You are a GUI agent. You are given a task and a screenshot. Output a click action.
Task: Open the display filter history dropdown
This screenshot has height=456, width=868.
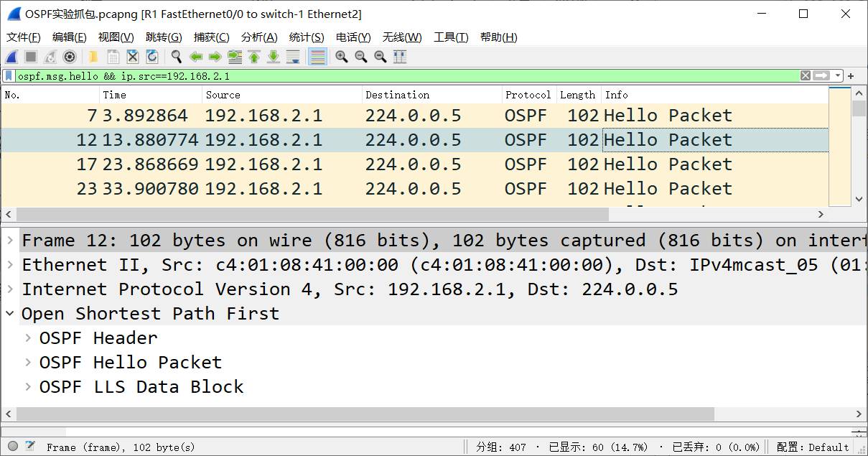click(x=838, y=75)
